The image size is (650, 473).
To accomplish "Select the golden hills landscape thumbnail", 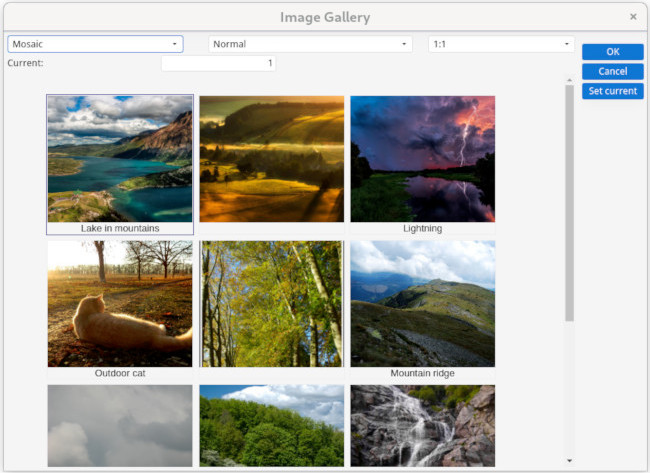I will coord(272,159).
